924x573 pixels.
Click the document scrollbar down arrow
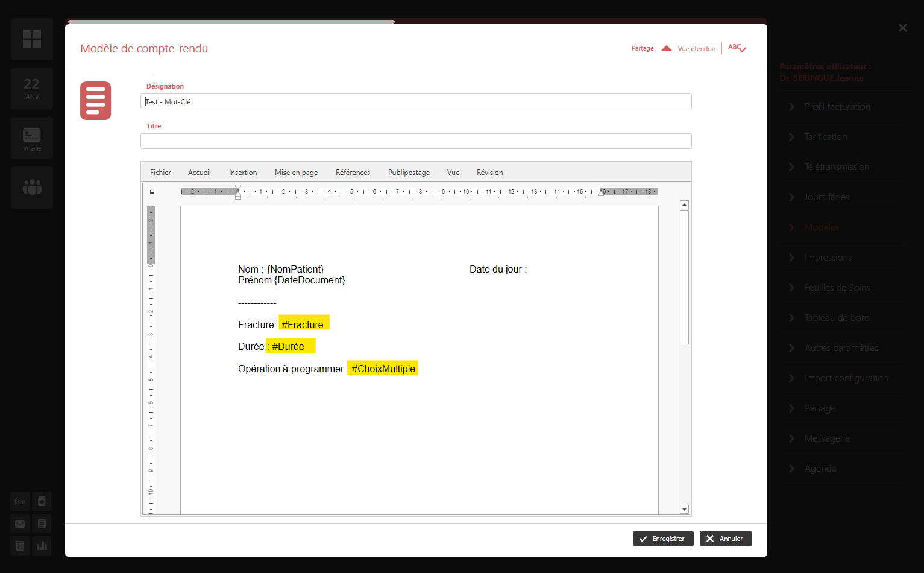(684, 510)
